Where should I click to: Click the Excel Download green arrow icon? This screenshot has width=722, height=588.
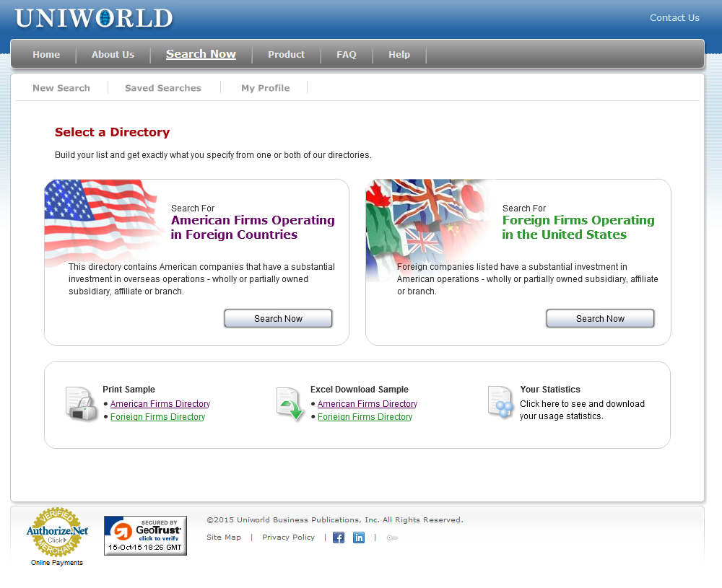click(290, 404)
